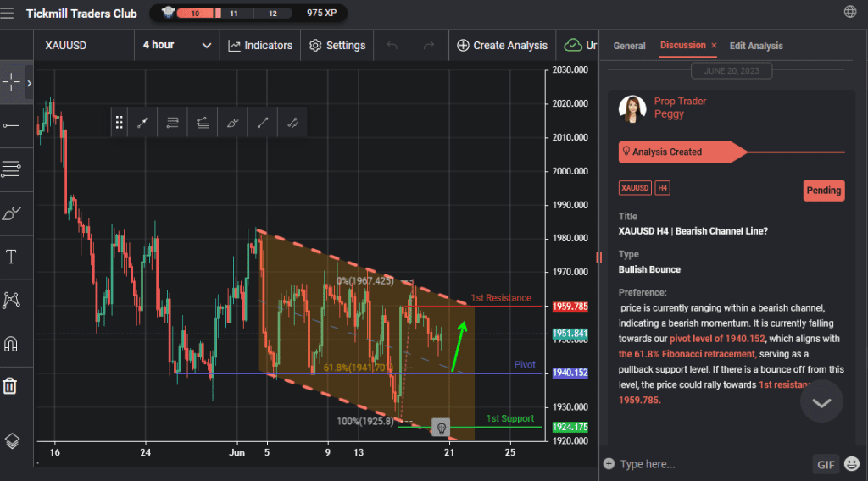Viewport: 868px width, 481px height.
Task: Open the hamburger main menu
Action: click(x=7, y=13)
